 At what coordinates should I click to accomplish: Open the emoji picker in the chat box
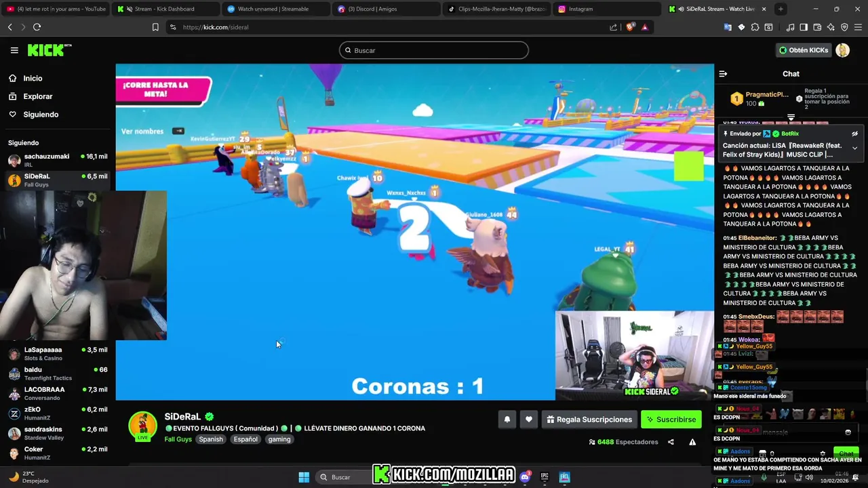[848, 432]
